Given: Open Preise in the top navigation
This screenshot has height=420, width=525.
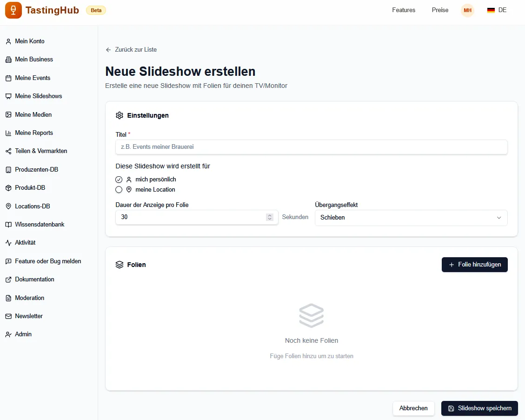Looking at the screenshot, I should (440, 10).
